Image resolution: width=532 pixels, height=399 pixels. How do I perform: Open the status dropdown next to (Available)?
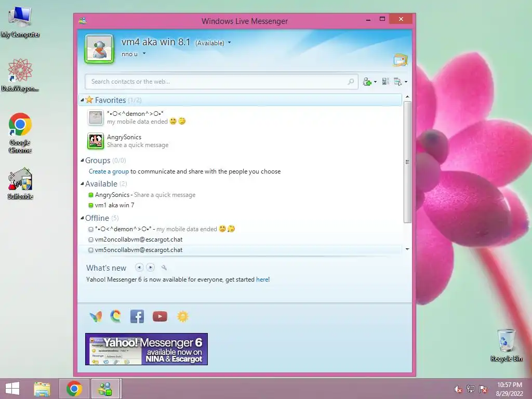tap(229, 43)
